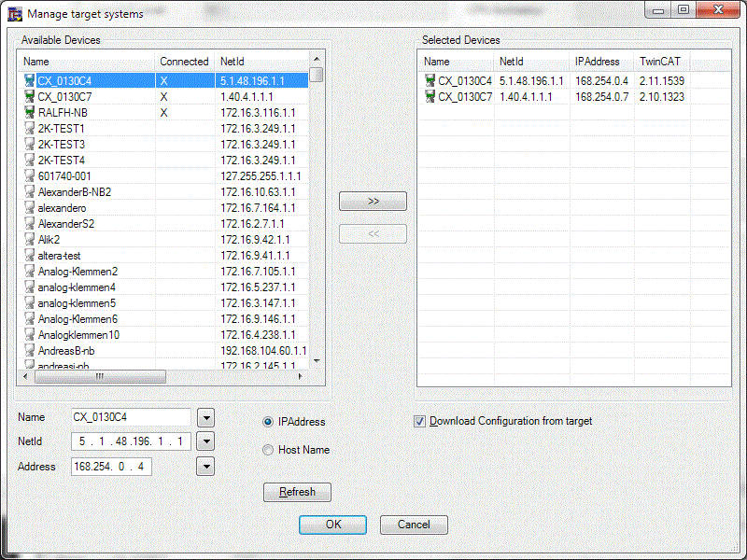The width and height of the screenshot is (747, 560).
Task: Click the Refresh button
Action: (297, 492)
